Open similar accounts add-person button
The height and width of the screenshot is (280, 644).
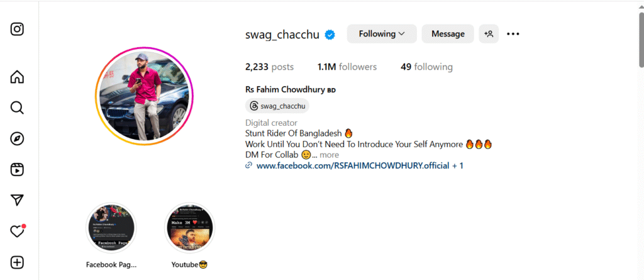[x=489, y=34]
